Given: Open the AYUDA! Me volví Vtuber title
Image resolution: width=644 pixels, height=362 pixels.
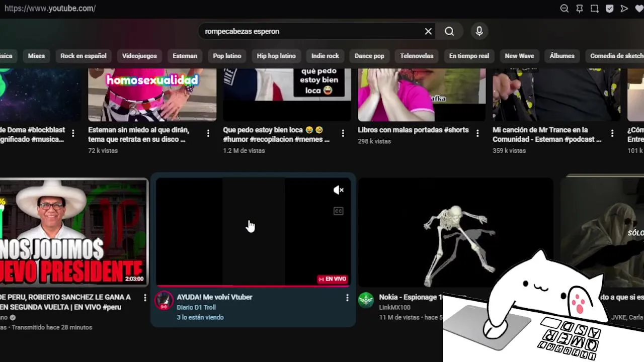Looking at the screenshot, I should (214, 297).
